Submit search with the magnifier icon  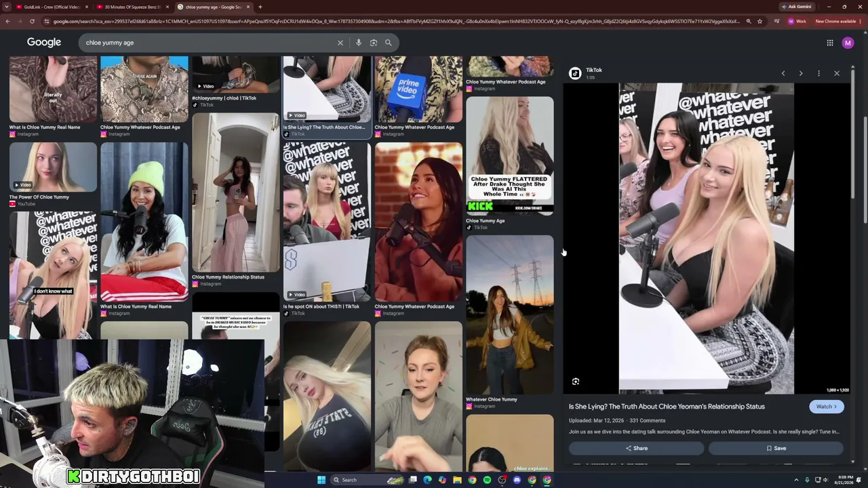[x=389, y=43]
